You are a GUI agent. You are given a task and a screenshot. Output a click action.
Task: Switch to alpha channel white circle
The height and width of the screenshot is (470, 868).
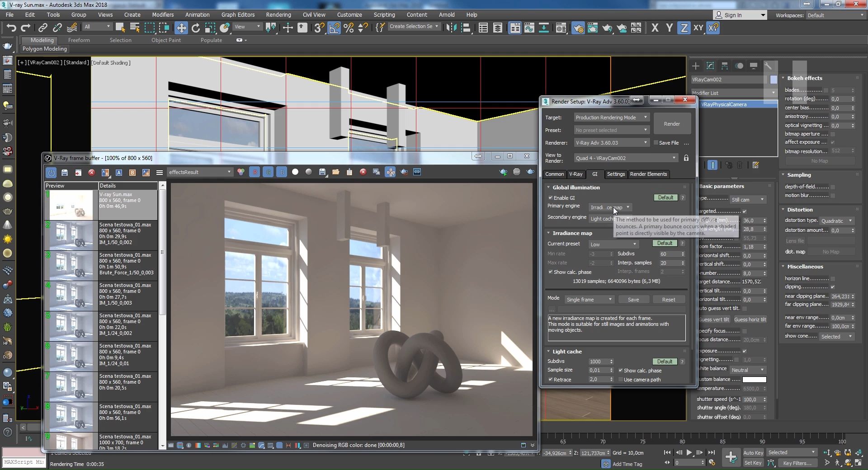[x=295, y=172]
